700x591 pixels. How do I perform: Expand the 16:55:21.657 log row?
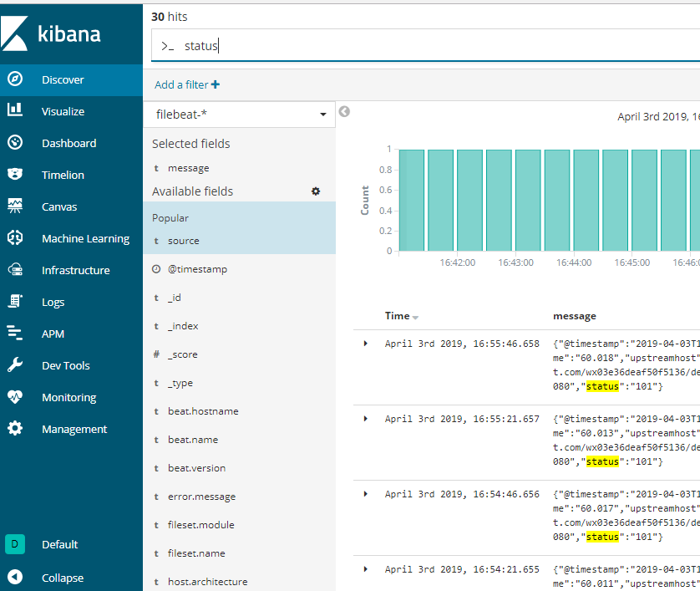[x=366, y=419]
